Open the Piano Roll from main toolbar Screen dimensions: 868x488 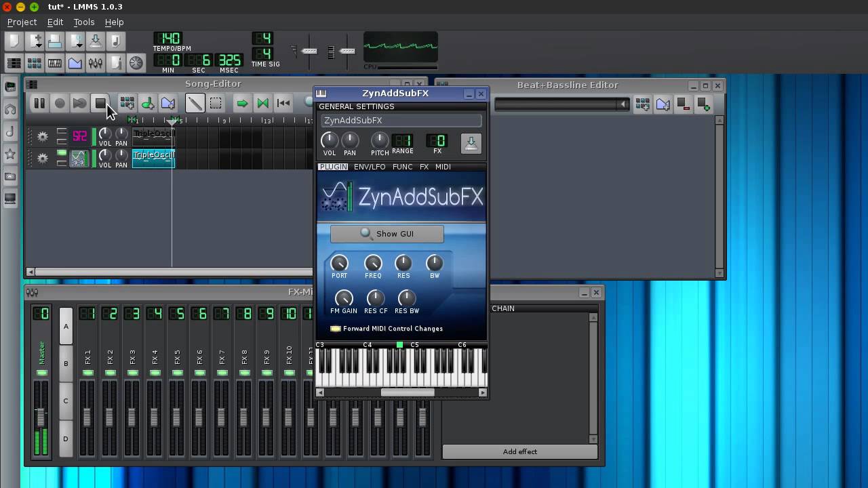55,63
